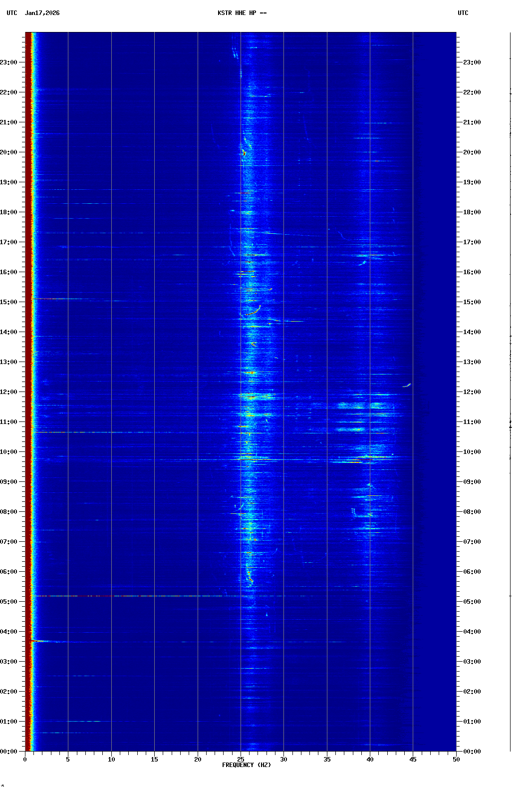Click the 40 Hz frequency tick label
This screenshot has height=791, width=532.
click(370, 760)
